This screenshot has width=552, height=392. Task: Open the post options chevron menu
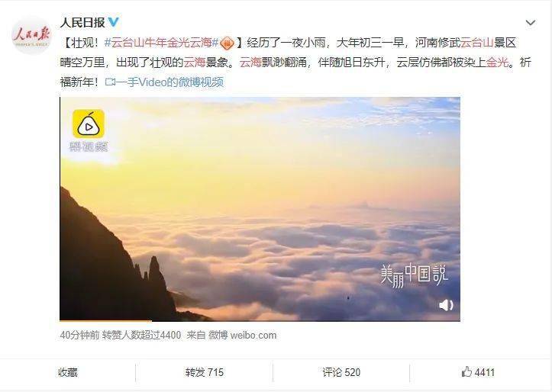530,23
